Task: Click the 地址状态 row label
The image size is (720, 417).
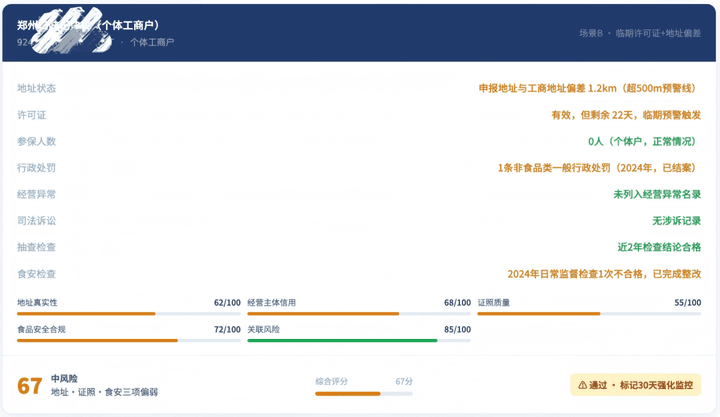Action: click(x=36, y=88)
